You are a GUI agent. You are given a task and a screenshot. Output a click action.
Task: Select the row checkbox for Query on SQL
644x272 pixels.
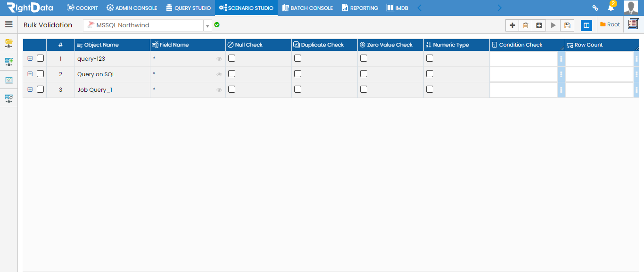(41, 74)
